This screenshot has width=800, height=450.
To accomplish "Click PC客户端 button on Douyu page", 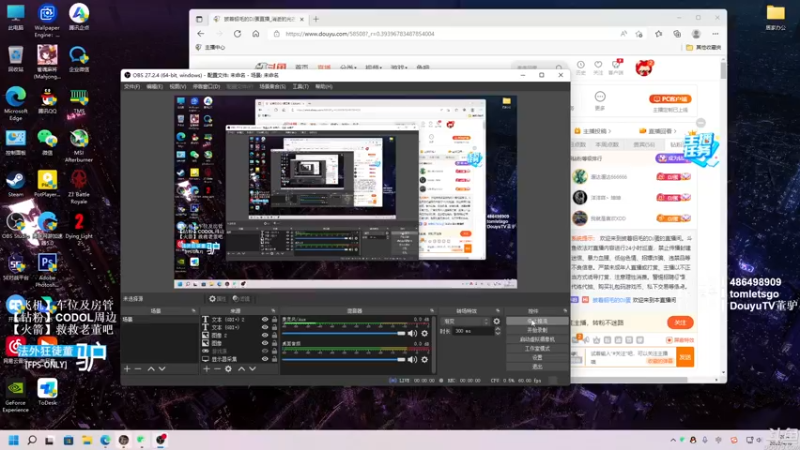I will 670,99.
